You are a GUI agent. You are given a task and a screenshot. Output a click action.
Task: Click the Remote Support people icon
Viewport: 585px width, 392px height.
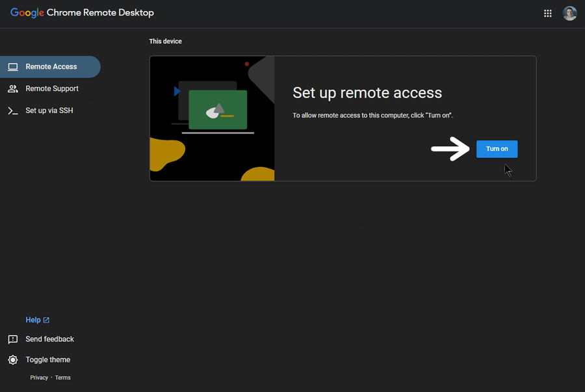13,89
